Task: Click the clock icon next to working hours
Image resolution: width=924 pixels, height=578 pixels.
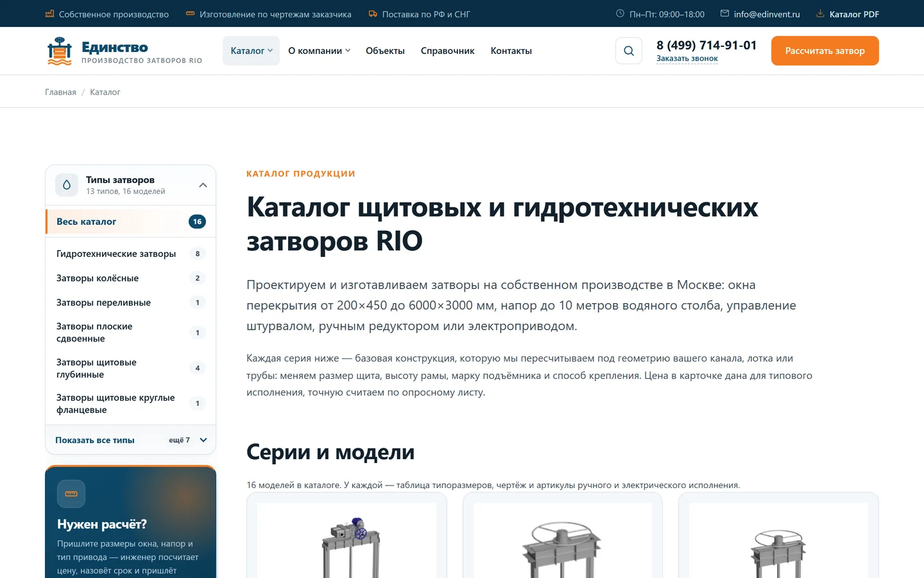Action: (x=620, y=13)
